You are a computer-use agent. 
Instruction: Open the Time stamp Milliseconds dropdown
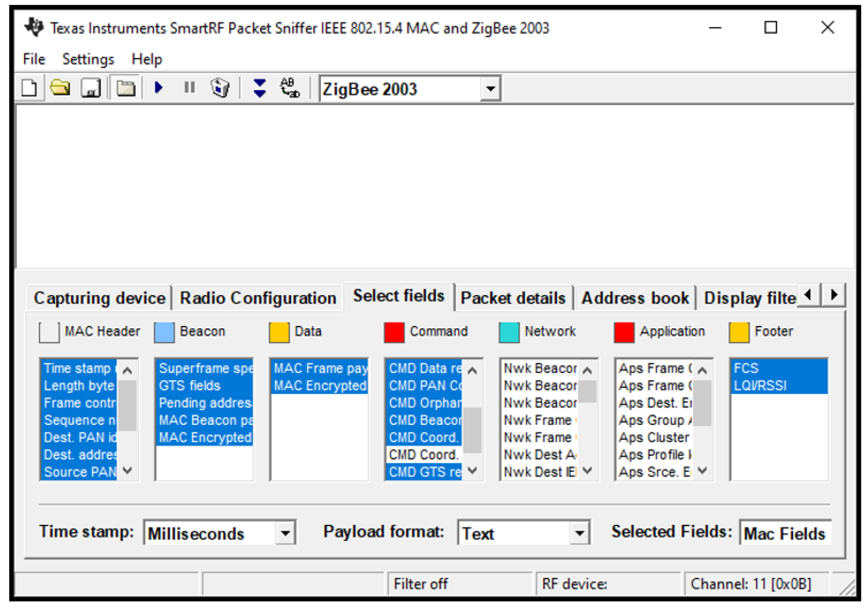click(285, 533)
